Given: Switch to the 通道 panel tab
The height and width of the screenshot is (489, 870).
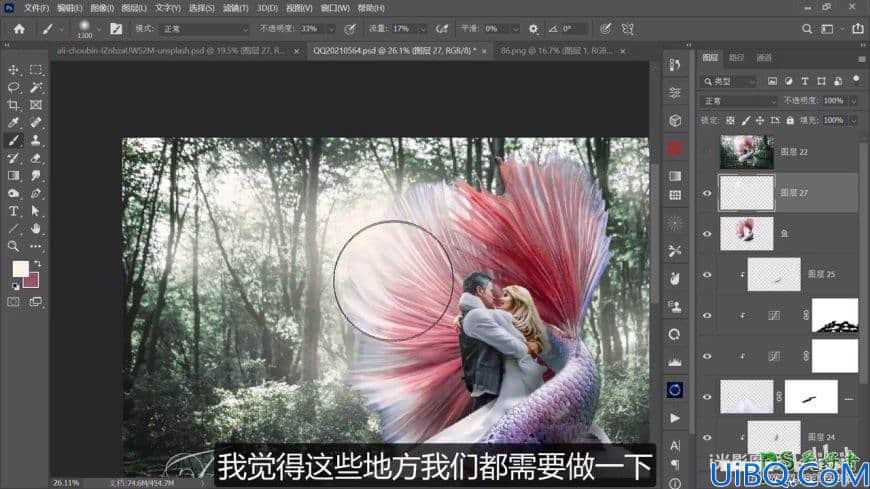Looking at the screenshot, I should (764, 57).
